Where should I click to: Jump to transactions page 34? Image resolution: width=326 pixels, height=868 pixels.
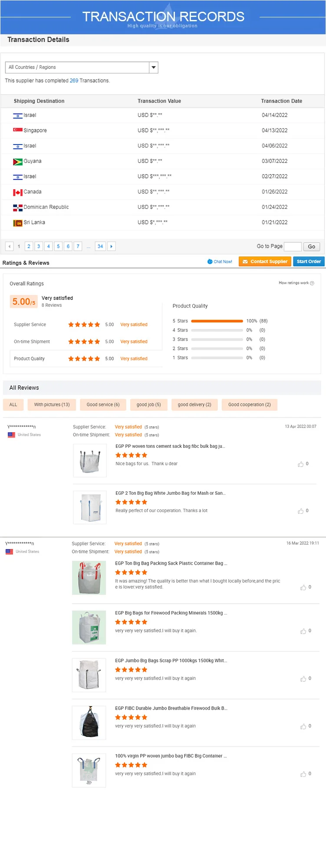(x=100, y=247)
